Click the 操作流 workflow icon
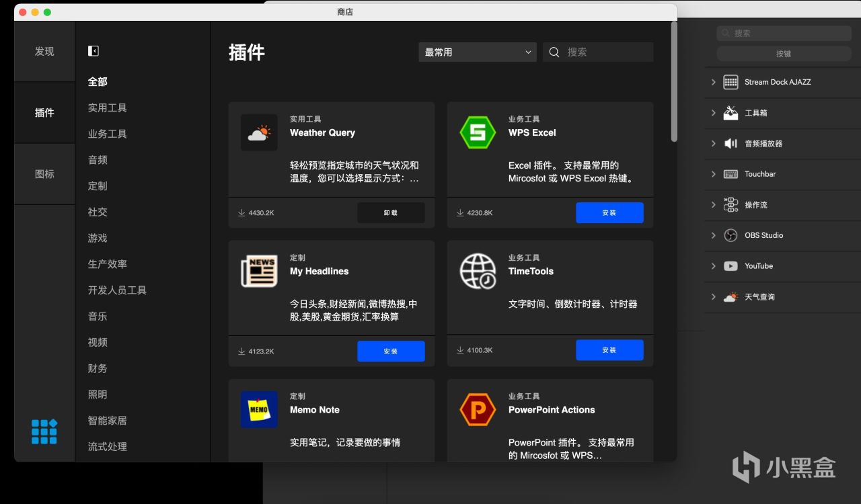Image resolution: width=861 pixels, height=504 pixels. click(731, 205)
